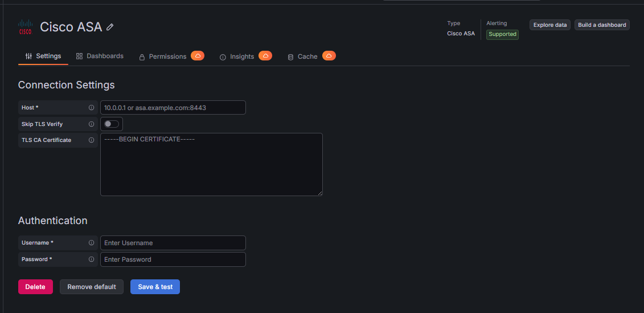The height and width of the screenshot is (313, 644).
Task: Click the cloud badge next to Insights
Action: tap(265, 55)
